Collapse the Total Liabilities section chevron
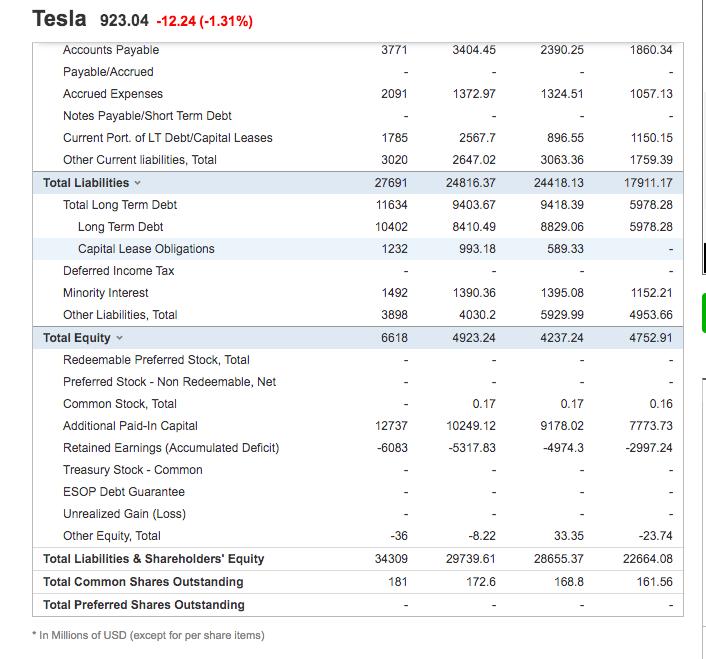Image resolution: width=706 pixels, height=659 pixels. pyautogui.click(x=137, y=183)
